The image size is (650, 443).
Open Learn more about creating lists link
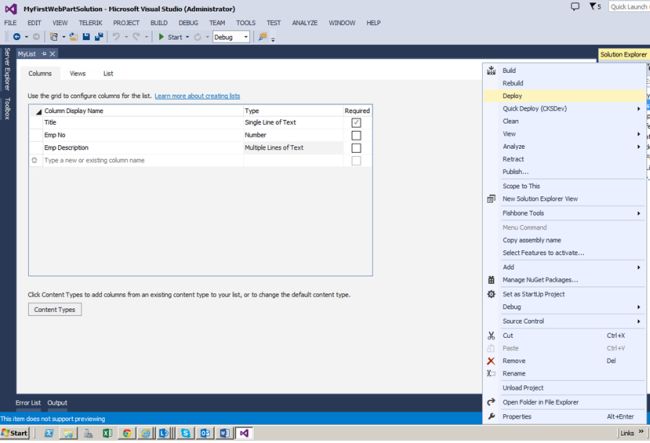(197, 96)
